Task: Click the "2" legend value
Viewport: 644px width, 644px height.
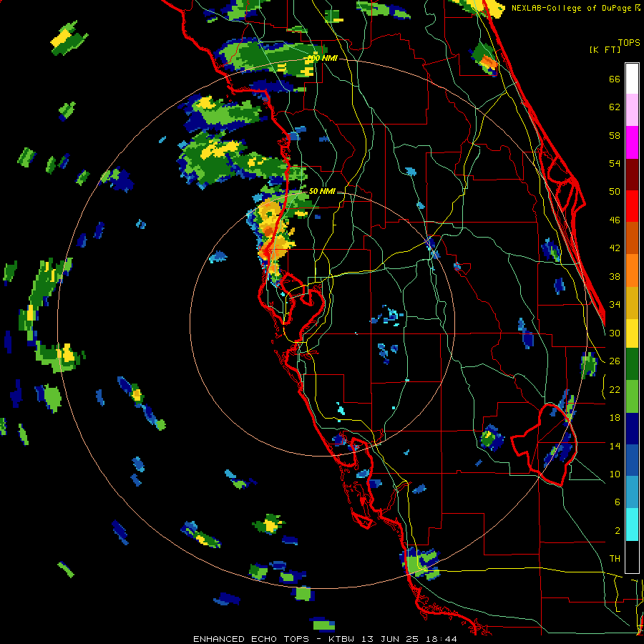Action: coord(617,531)
